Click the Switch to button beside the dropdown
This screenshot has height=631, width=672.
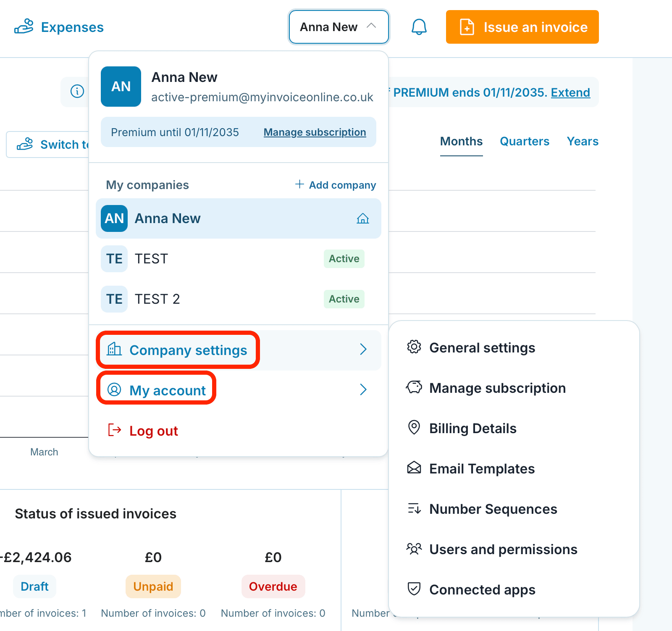pyautogui.click(x=47, y=145)
